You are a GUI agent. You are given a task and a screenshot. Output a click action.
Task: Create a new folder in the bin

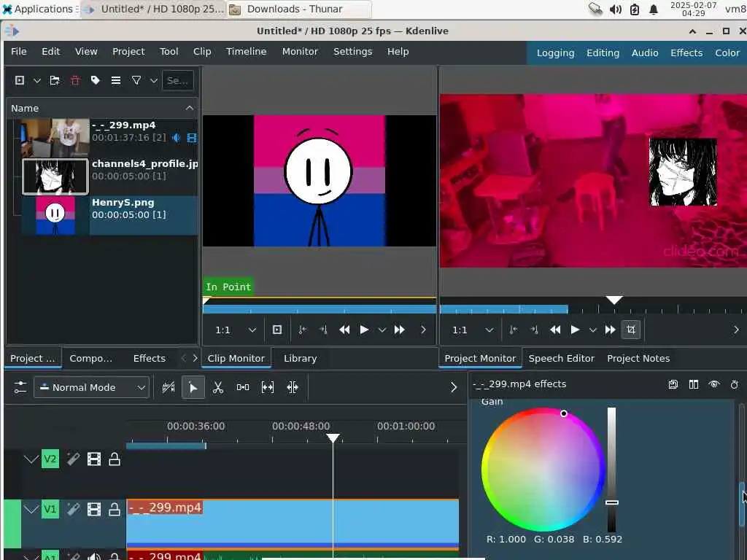coord(55,80)
